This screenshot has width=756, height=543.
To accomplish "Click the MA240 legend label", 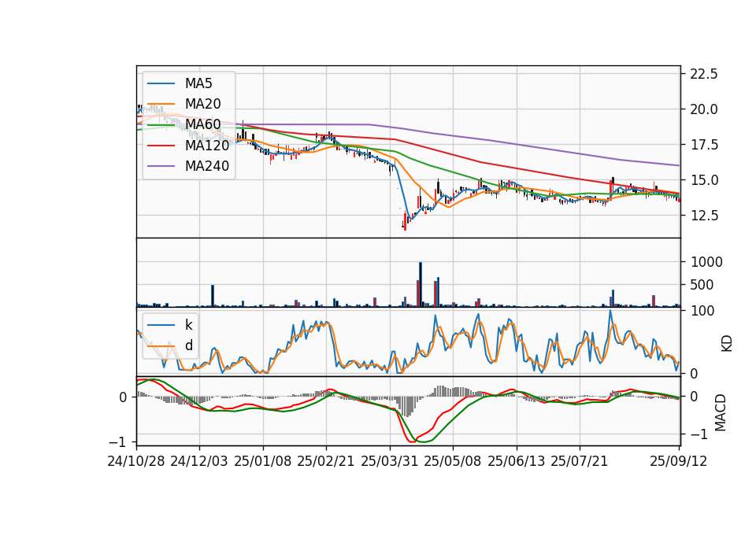I will (207, 166).
